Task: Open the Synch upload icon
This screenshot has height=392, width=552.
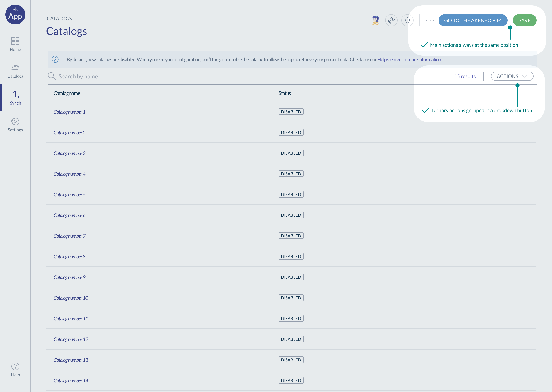Action: tap(15, 95)
